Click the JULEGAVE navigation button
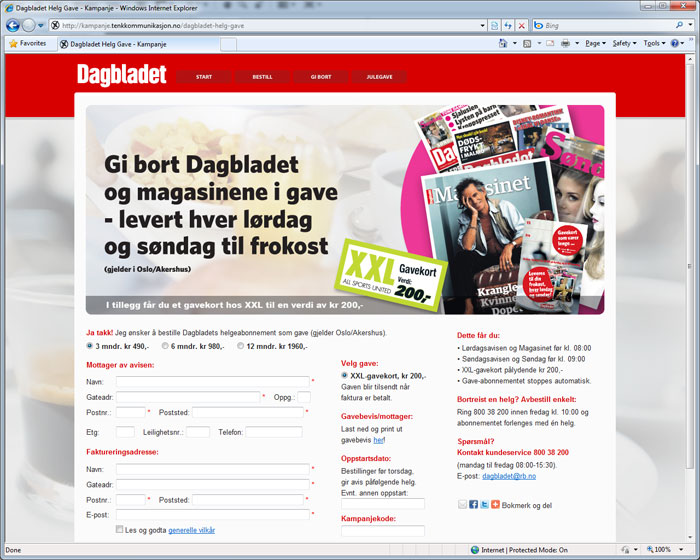Viewport: 700px width, 560px height. 379,77
